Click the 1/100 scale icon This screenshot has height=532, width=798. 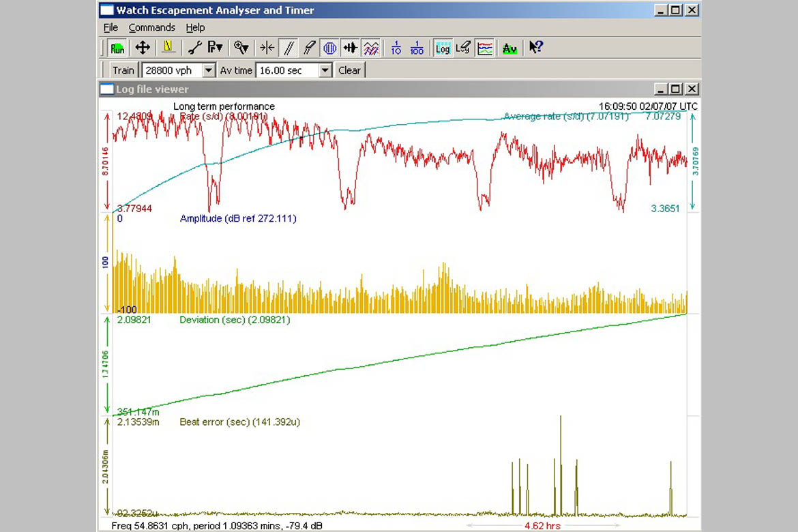click(x=417, y=48)
